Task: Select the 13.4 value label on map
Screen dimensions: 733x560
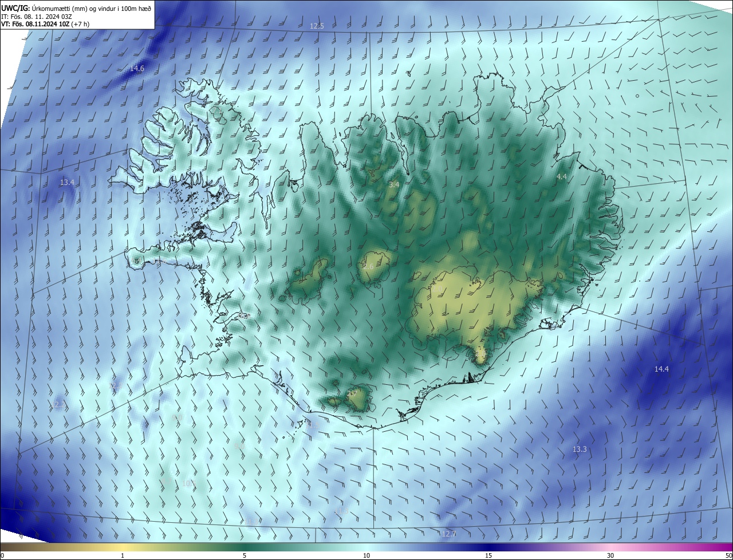Action: tap(67, 183)
